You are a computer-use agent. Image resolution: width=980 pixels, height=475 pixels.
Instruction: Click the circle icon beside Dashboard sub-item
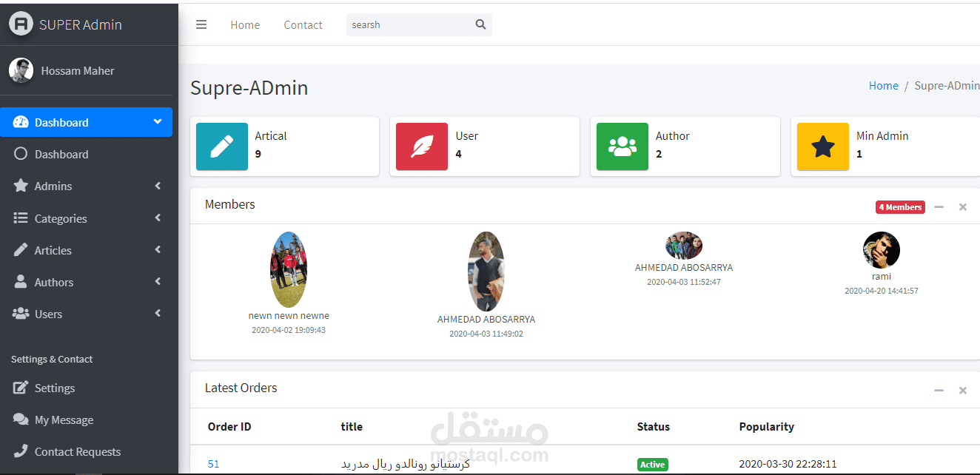click(x=21, y=154)
